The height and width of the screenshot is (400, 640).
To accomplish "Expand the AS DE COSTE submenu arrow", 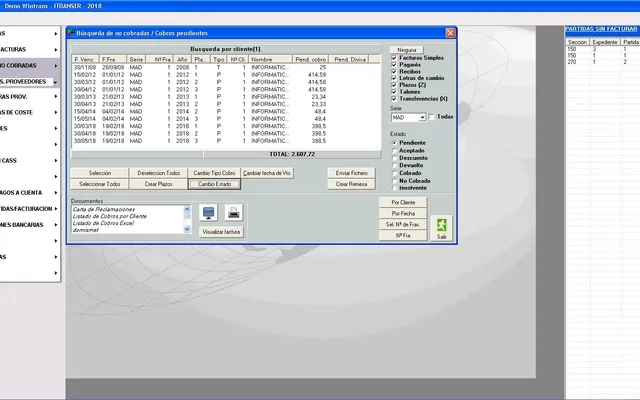I will [56, 113].
